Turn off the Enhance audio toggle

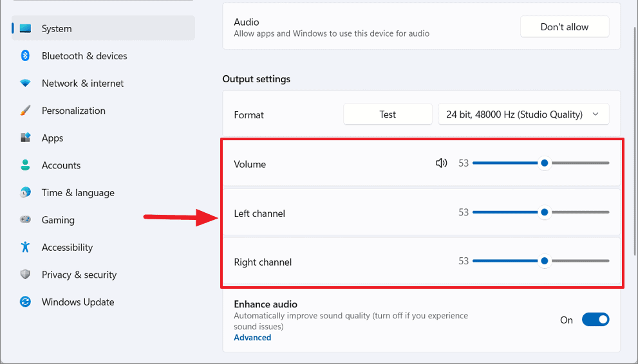click(x=595, y=320)
